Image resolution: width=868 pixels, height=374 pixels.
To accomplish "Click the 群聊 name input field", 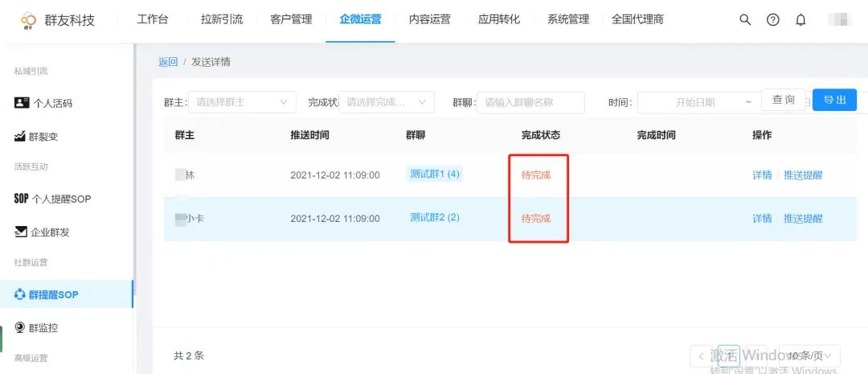I will [x=530, y=102].
